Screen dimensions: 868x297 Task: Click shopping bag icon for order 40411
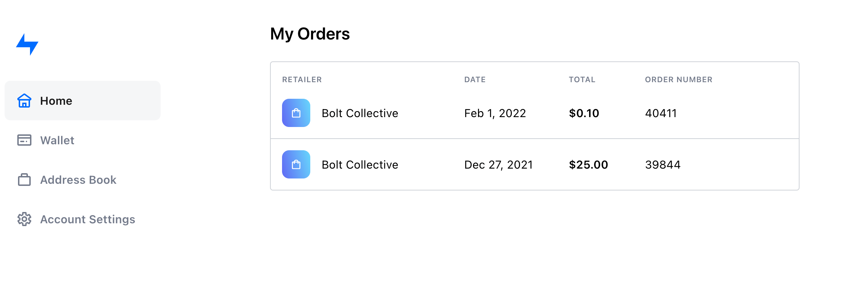[296, 113]
